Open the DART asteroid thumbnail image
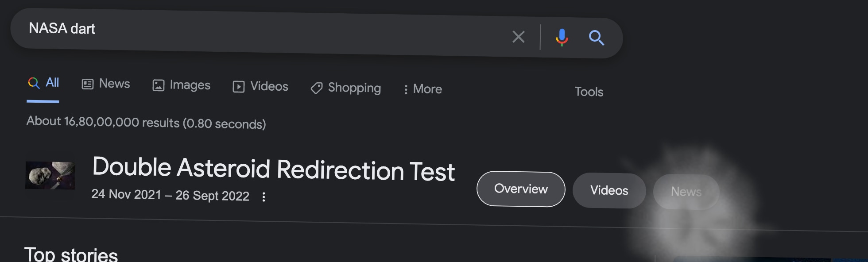The image size is (868, 262). coord(50,176)
